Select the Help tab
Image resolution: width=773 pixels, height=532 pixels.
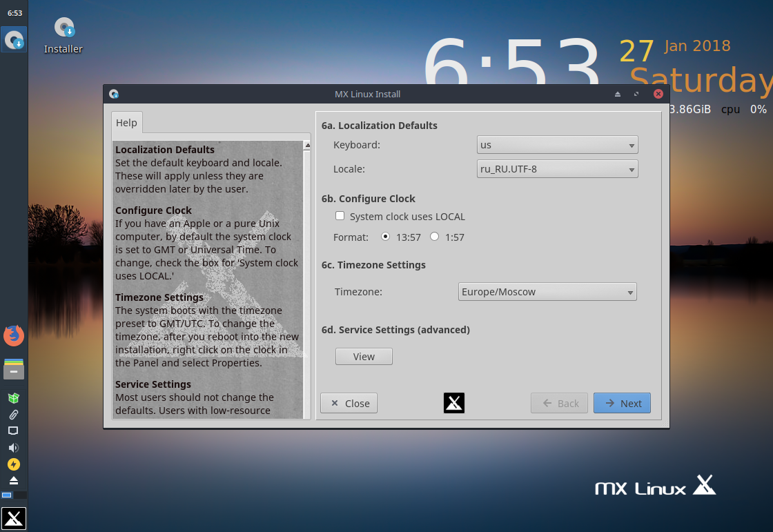click(x=127, y=123)
